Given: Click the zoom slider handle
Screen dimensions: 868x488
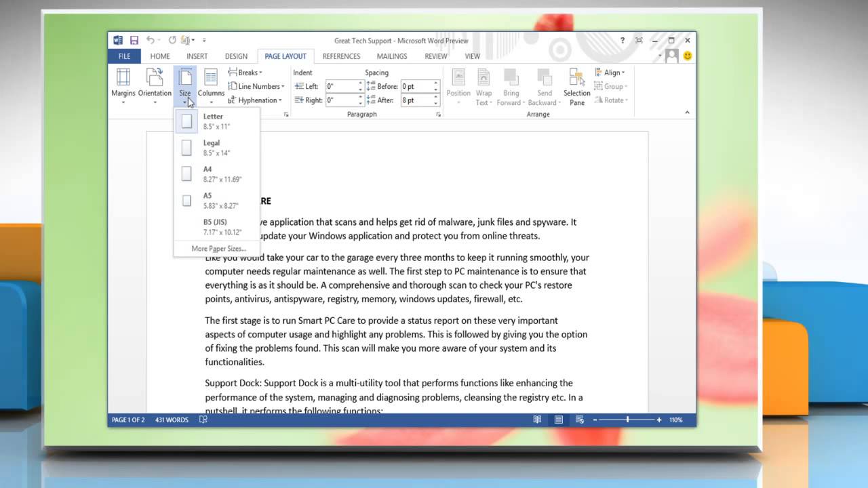Looking at the screenshot, I should click(x=627, y=420).
